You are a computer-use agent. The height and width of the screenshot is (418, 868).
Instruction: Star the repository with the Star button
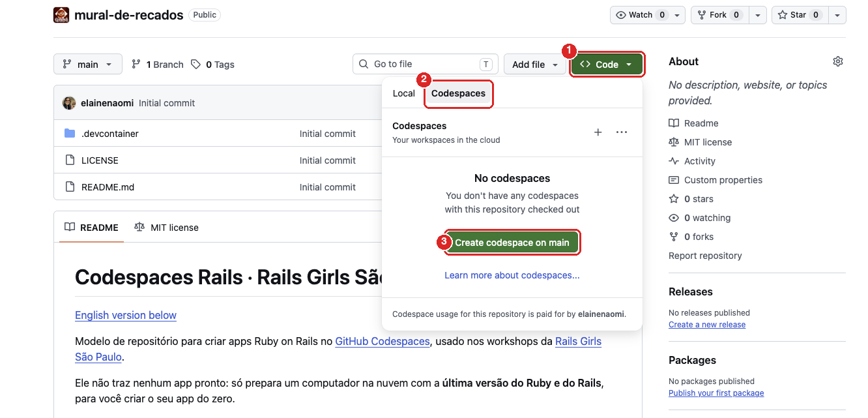[800, 15]
